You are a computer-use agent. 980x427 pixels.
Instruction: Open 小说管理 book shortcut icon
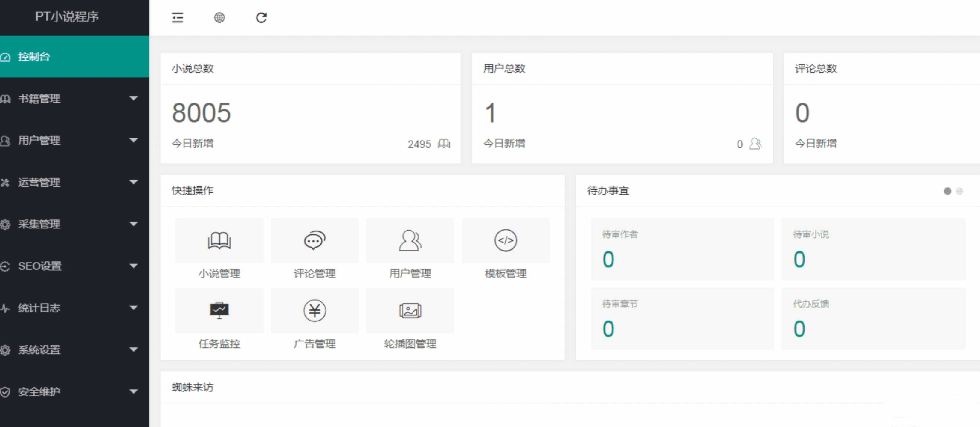click(219, 240)
